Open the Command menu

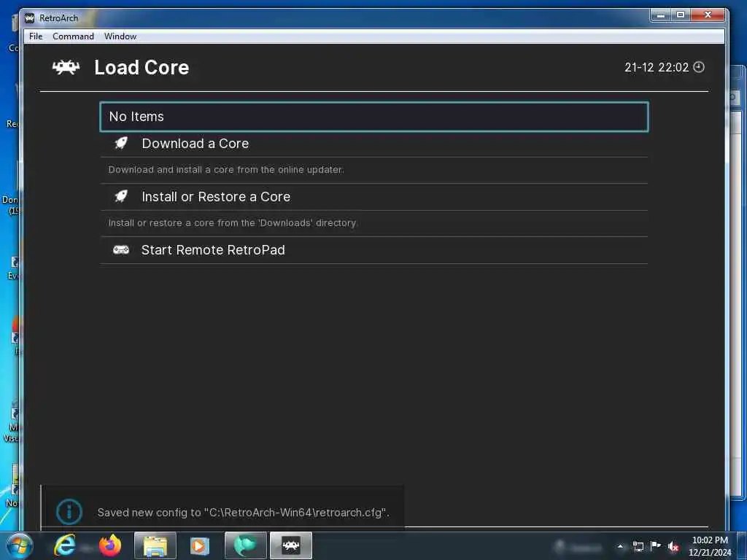point(73,36)
